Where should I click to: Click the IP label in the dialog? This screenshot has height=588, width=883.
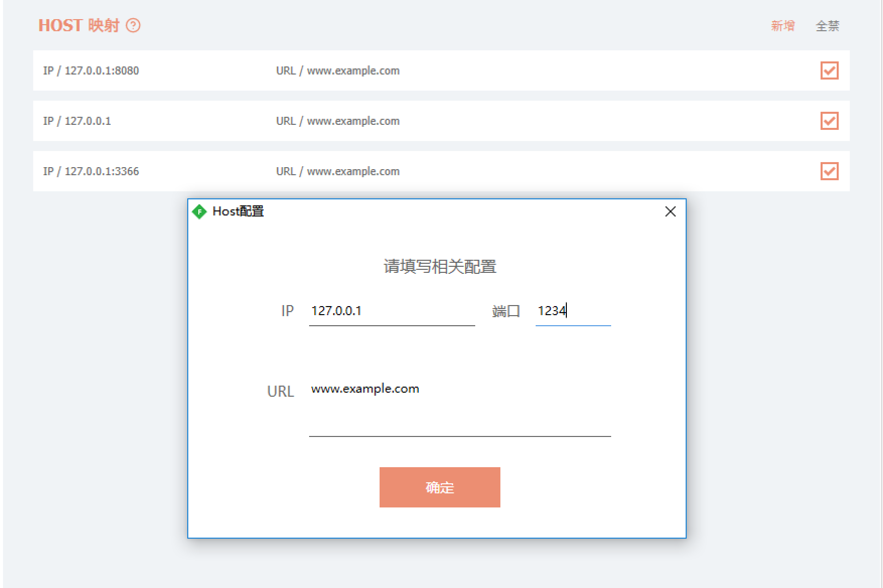coord(287,311)
